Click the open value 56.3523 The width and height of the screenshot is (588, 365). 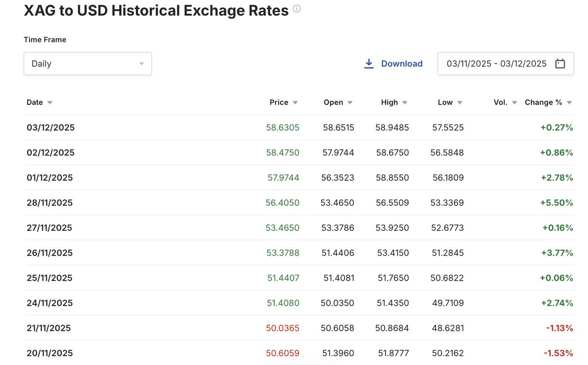pyautogui.click(x=337, y=178)
